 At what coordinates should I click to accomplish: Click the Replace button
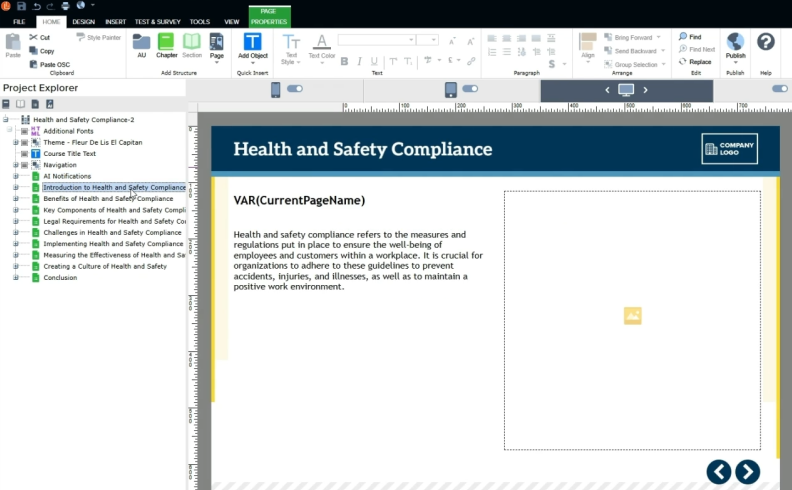[695, 62]
